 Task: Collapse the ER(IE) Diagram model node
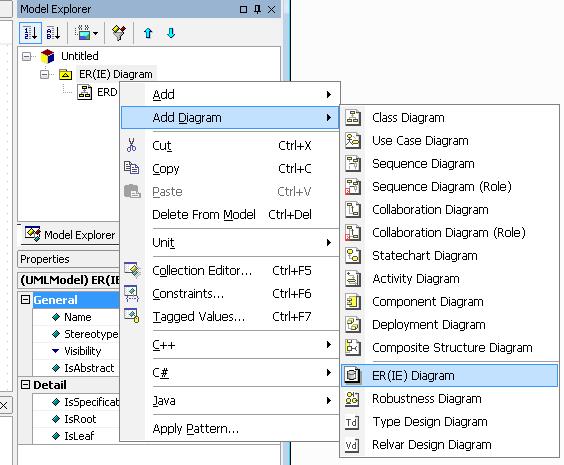click(45, 74)
